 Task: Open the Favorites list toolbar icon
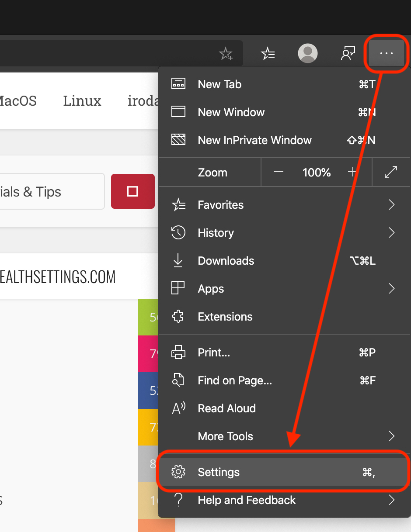pyautogui.click(x=268, y=54)
